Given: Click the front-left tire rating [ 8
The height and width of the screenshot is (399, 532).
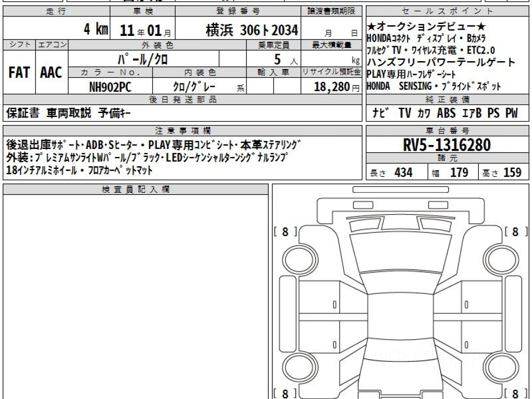Looking at the screenshot, I should pos(285,231).
